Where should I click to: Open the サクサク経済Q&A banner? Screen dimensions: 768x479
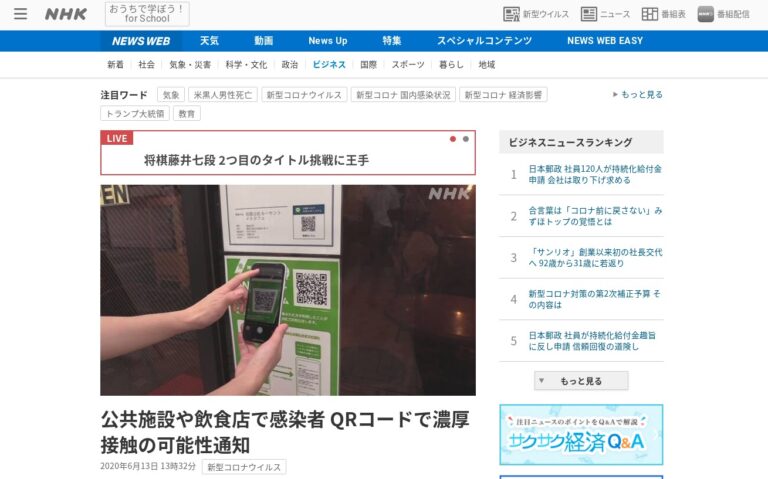[581, 434]
